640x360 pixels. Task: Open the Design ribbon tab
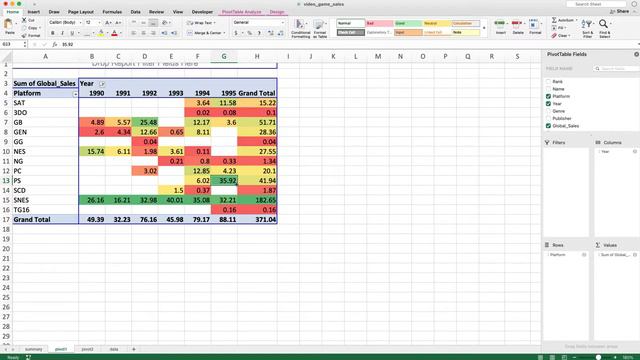pyautogui.click(x=277, y=12)
